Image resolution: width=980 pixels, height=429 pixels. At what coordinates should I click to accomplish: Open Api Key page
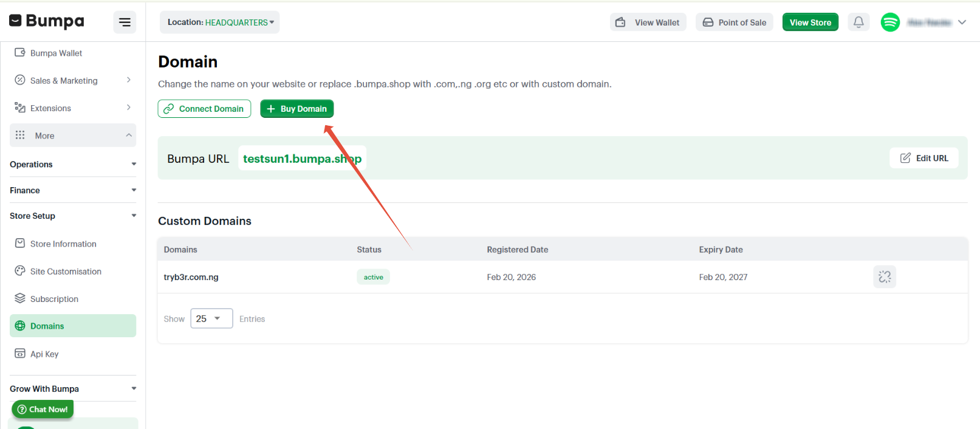pos(44,354)
